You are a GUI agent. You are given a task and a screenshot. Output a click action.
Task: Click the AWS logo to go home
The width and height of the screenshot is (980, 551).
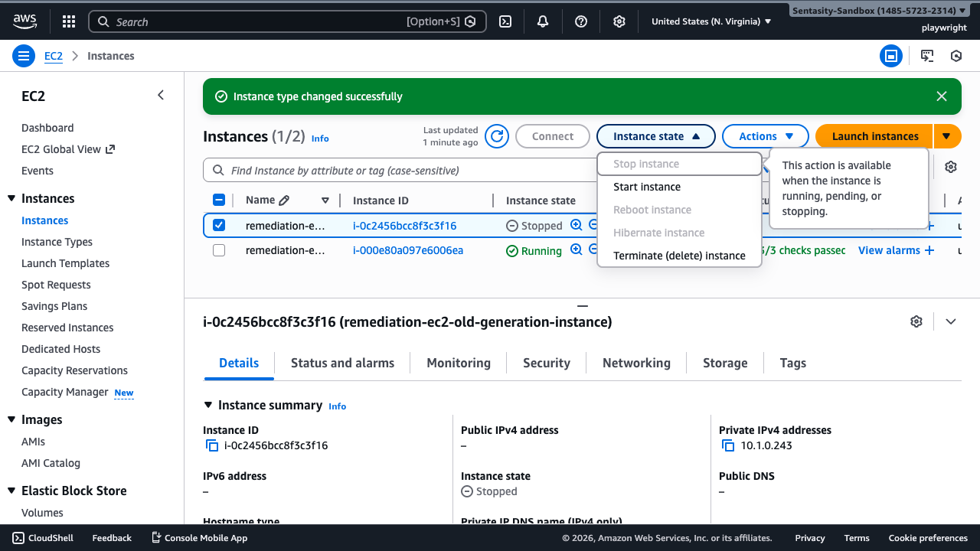pyautogui.click(x=24, y=21)
